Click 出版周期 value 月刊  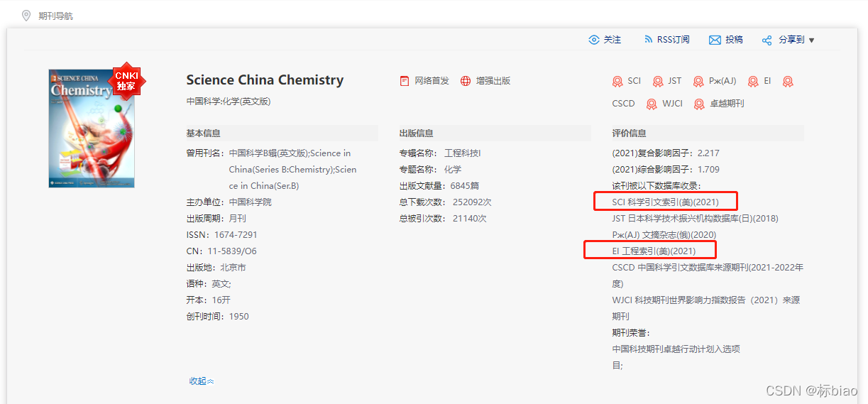[237, 219]
